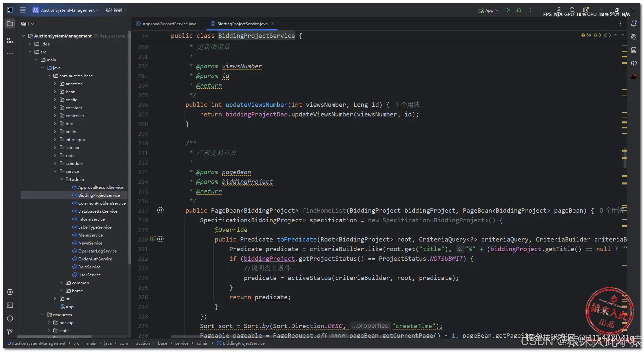The height and width of the screenshot is (352, 644).
Task: Expand the common package
Action: pos(61,283)
